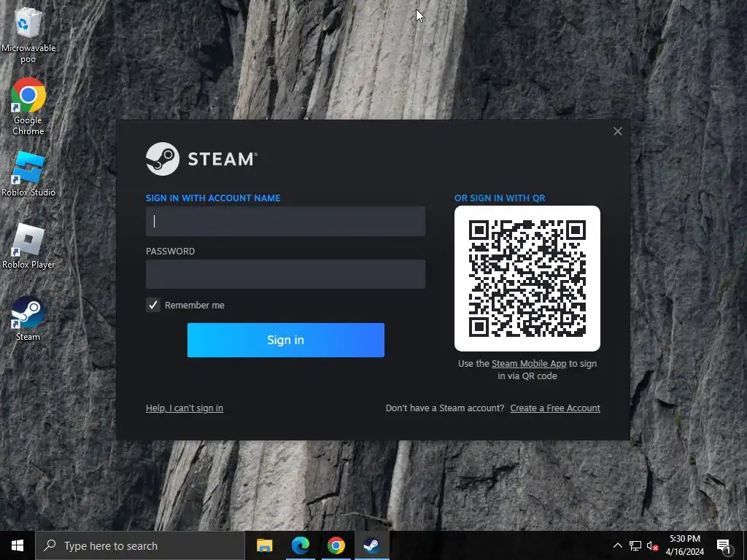Screen dimensions: 747x560
Task: Click the 'SIGN IN WITH ACCOUNT NAME' label
Action: (x=213, y=198)
